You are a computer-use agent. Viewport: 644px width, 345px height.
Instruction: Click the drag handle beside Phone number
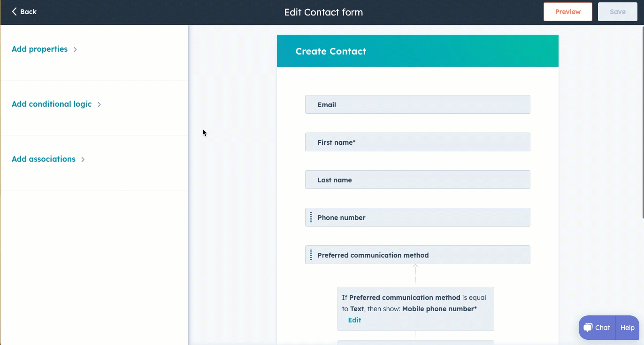click(x=311, y=217)
